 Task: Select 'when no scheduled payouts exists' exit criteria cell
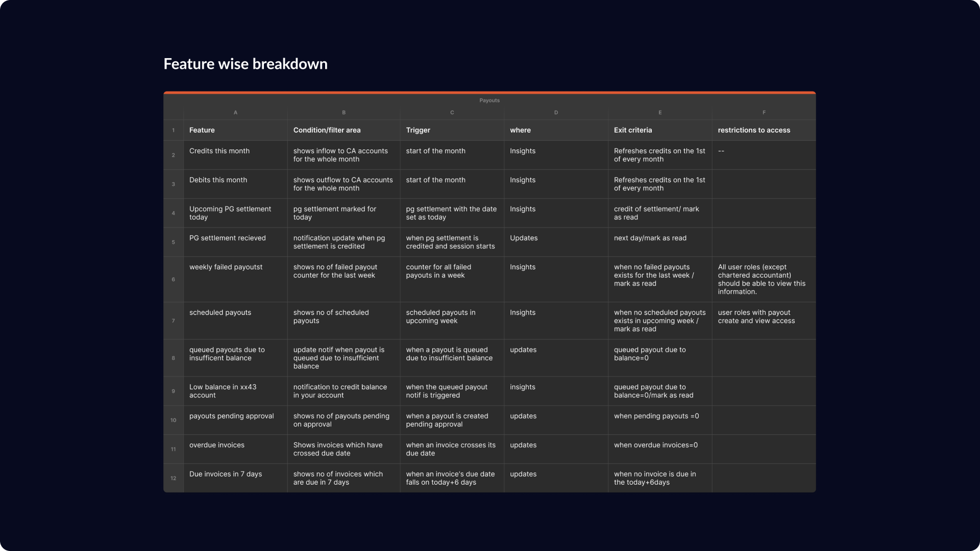coord(660,321)
